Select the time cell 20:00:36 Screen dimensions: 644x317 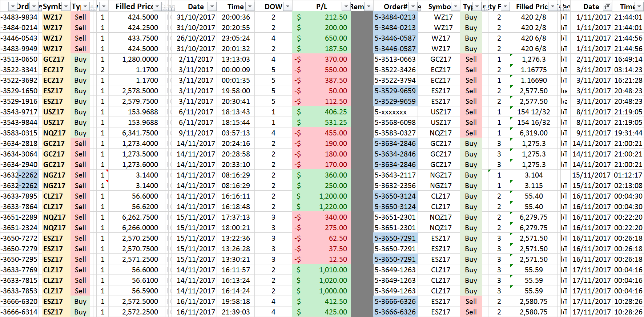point(236,17)
